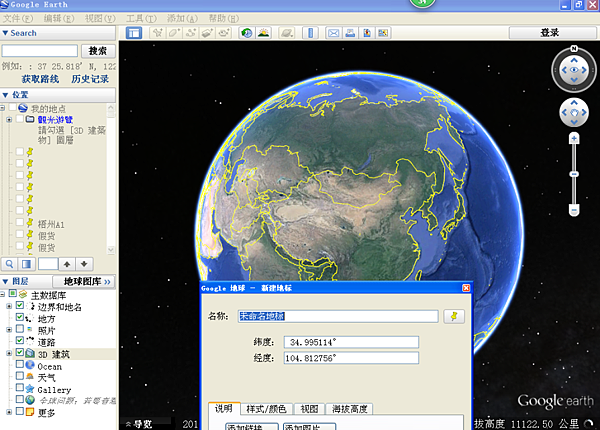Viewport: 600px width, 430px height.
Task: Open the 历史记录 history link
Action: pyautogui.click(x=90, y=79)
